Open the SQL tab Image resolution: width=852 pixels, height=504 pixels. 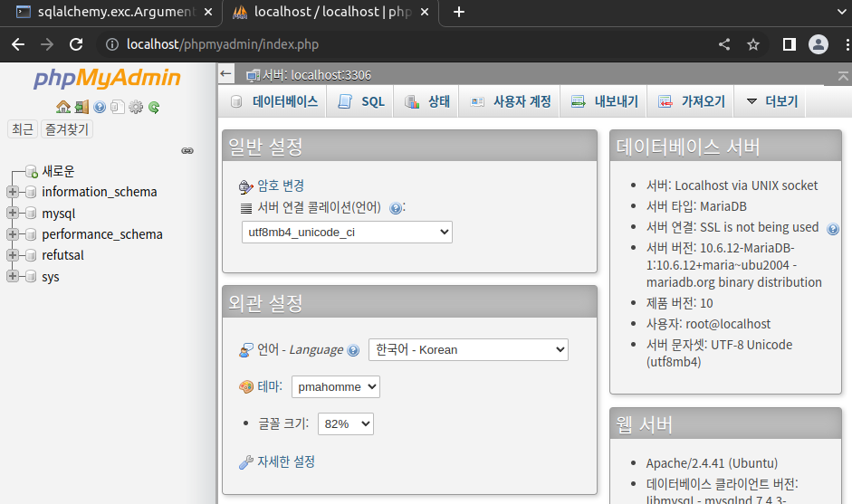(360, 101)
